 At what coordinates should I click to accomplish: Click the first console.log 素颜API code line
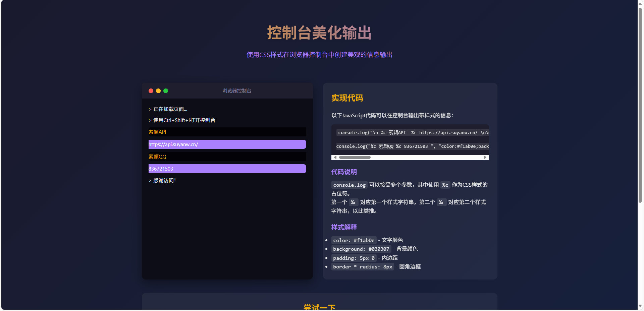pos(413,132)
